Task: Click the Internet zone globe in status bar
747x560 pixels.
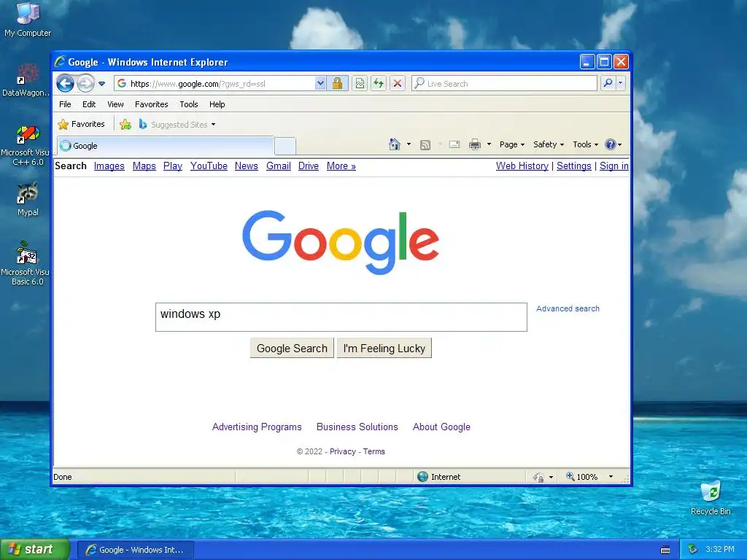Action: click(422, 477)
